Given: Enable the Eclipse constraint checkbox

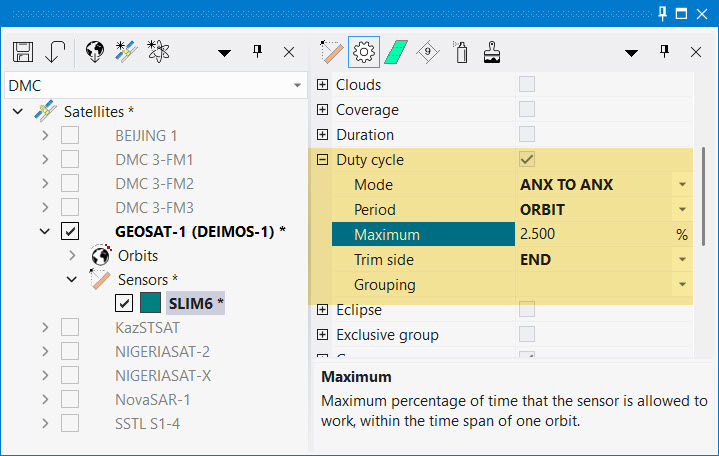Looking at the screenshot, I should pos(526,310).
